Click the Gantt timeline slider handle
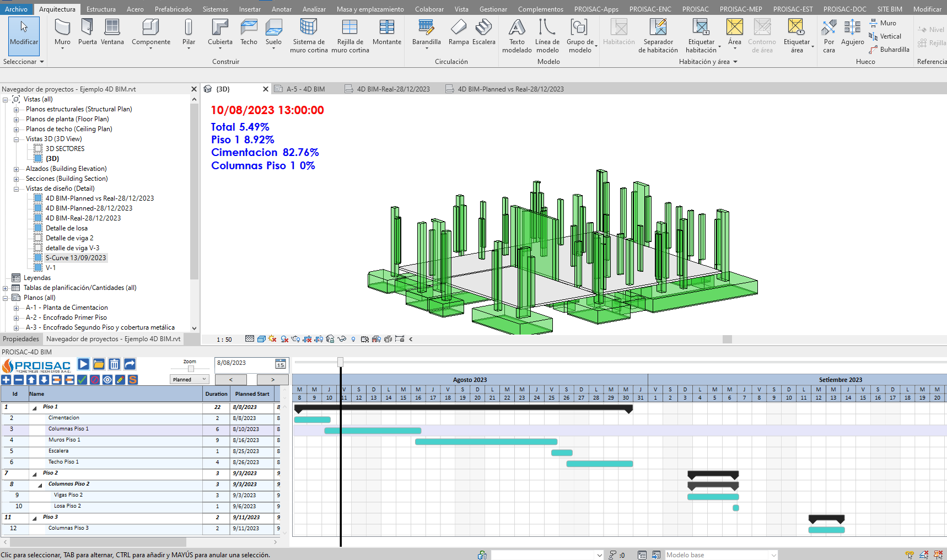The width and height of the screenshot is (947, 560). tap(340, 362)
